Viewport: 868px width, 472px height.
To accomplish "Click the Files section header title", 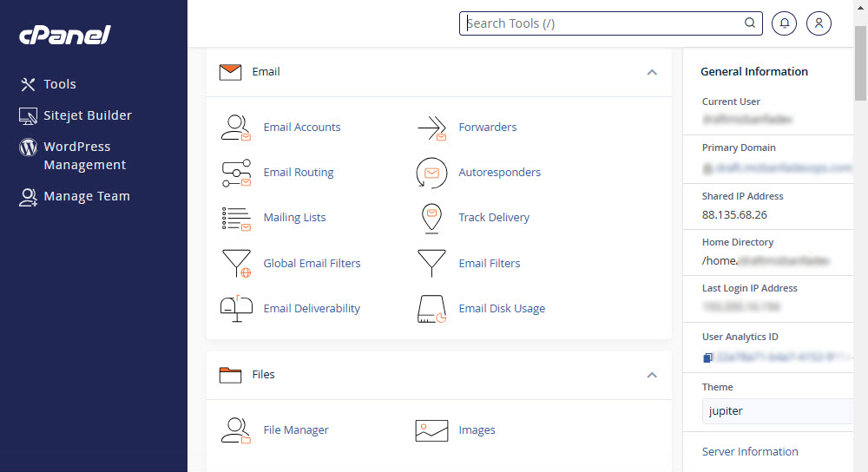I will coord(264,375).
